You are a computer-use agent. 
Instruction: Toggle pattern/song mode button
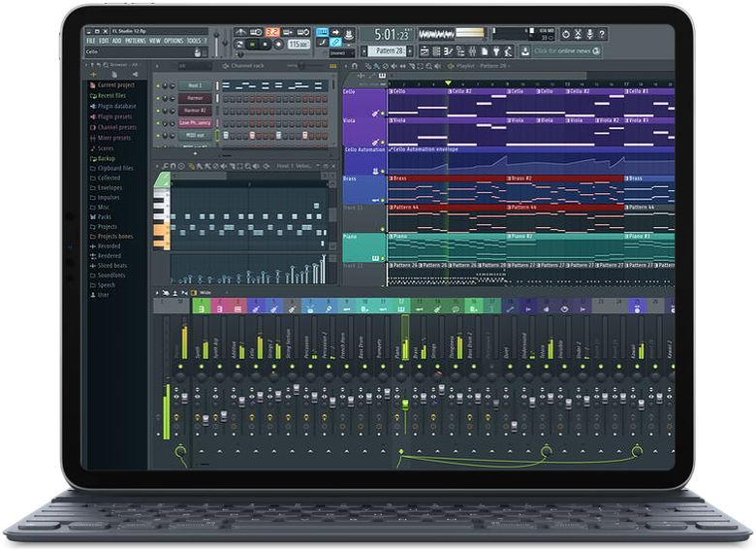click(x=239, y=45)
